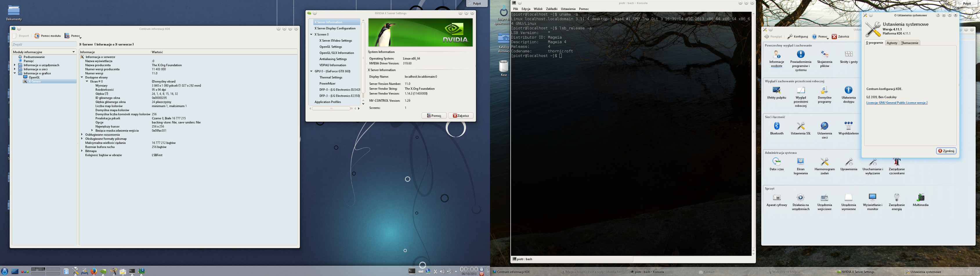Click Zakończ in System Settings toolbar
The image size is (980, 276).
coord(840,37)
